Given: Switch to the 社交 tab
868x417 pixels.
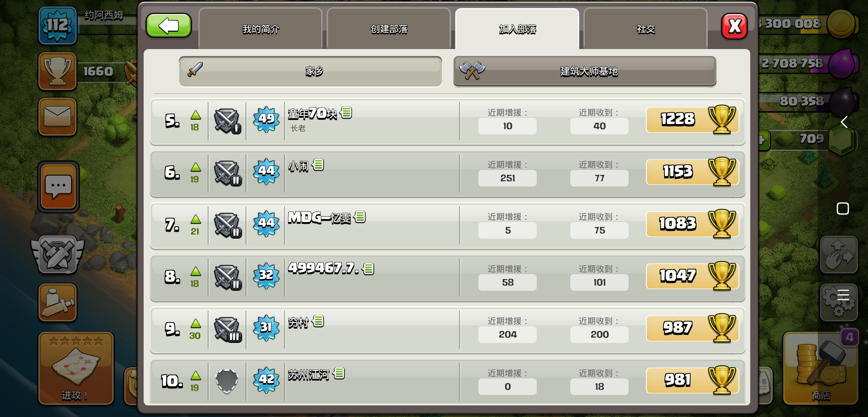Looking at the screenshot, I should point(646,29).
